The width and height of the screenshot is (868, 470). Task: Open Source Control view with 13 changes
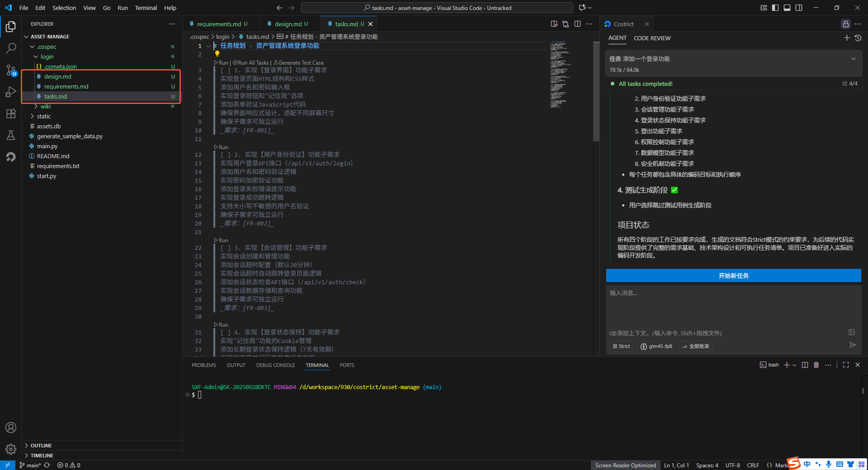[11, 70]
